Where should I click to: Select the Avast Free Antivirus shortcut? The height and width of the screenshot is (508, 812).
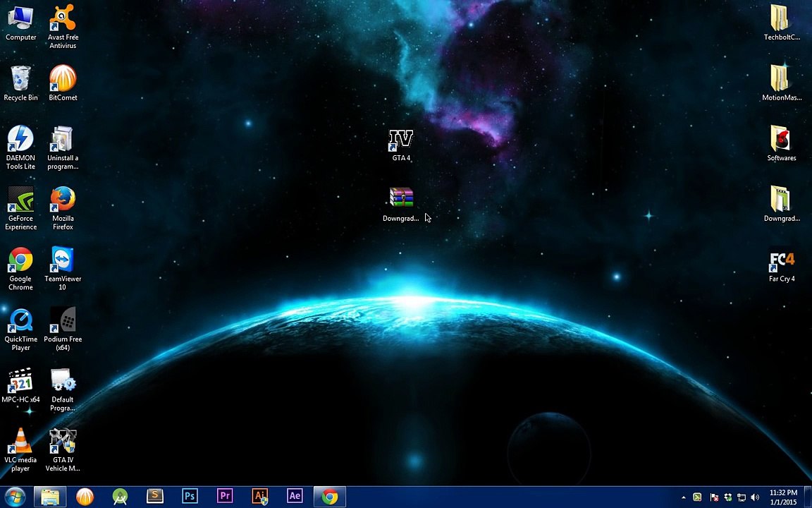tap(63, 27)
